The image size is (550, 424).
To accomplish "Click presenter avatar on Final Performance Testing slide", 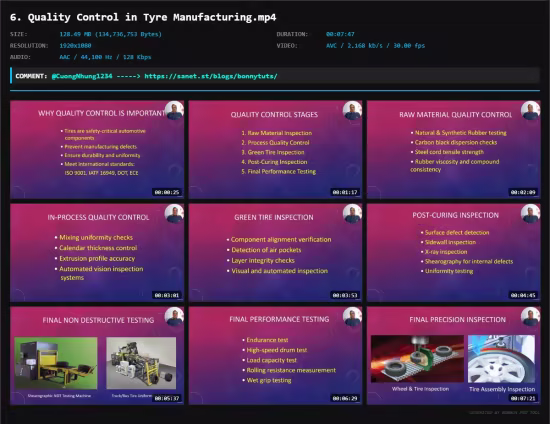I will coord(352,317).
